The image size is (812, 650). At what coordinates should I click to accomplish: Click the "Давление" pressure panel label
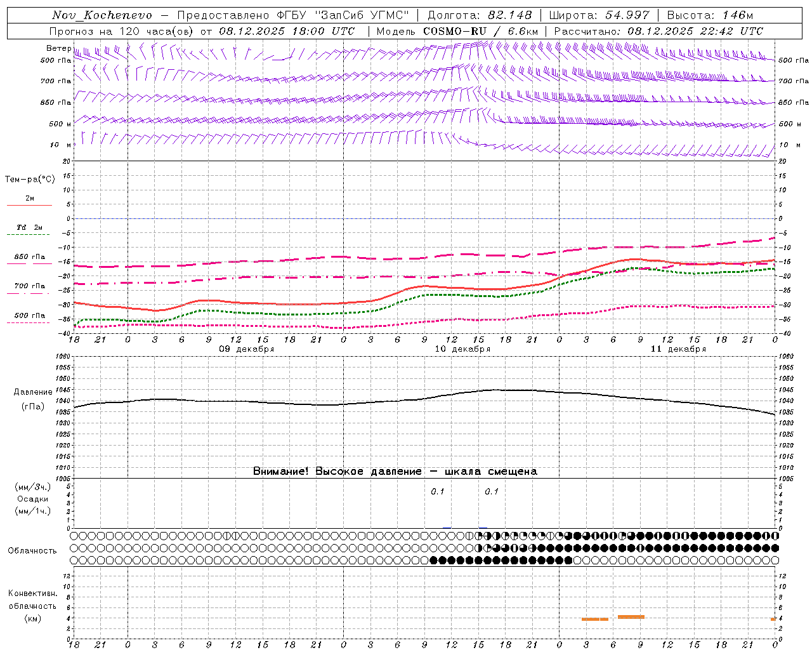tap(33, 392)
